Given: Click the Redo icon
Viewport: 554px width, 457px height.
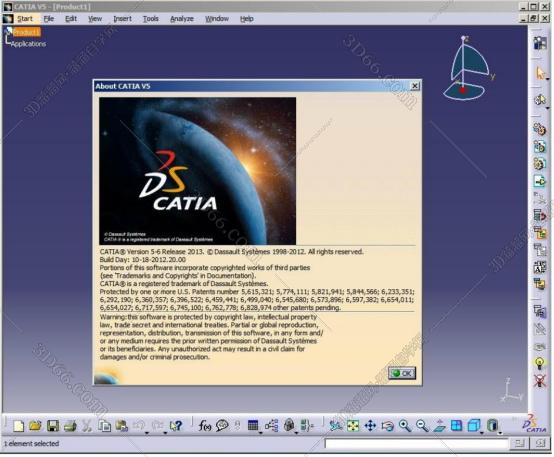Looking at the screenshot, I should click(158, 425).
